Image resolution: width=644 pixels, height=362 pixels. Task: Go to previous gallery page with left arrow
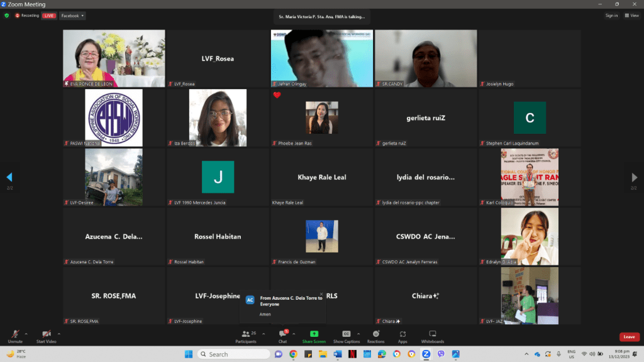9,177
